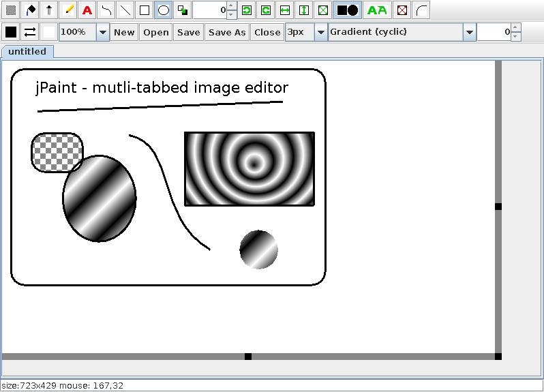The height and width of the screenshot is (392, 544).
Task: Select the rectangular selection tool
Action: [11, 10]
